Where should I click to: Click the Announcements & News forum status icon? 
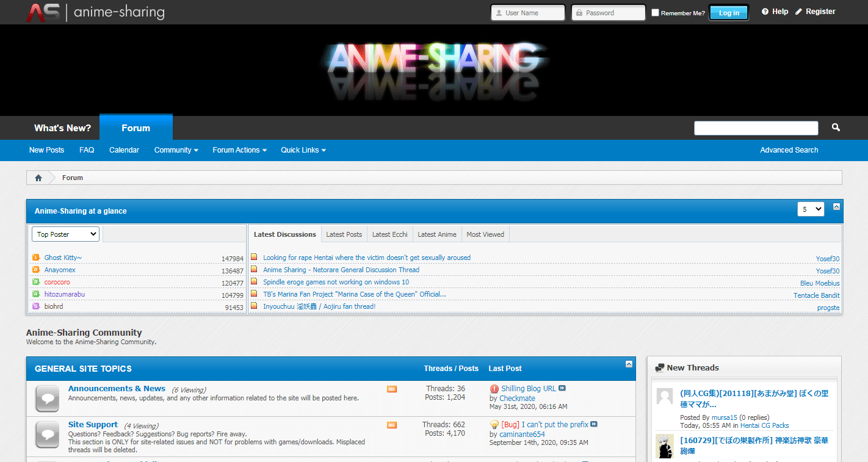point(47,399)
